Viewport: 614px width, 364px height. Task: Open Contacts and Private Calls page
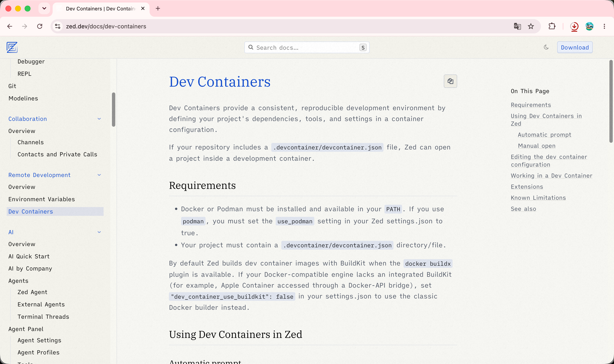(57, 154)
